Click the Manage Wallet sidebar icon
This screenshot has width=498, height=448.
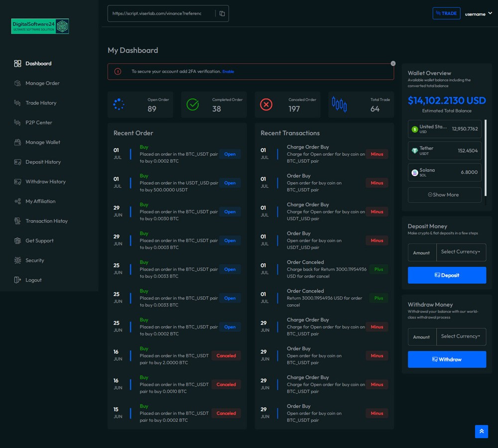coord(18,142)
